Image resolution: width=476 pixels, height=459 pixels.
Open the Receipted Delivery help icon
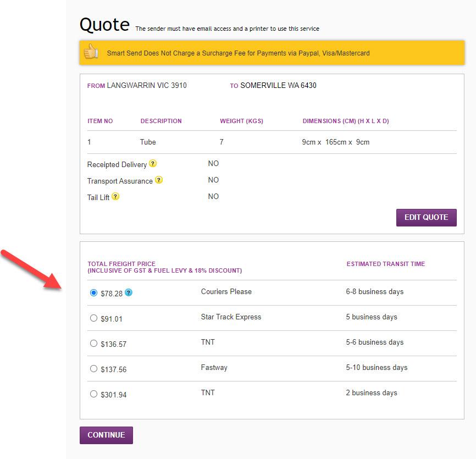click(x=153, y=164)
